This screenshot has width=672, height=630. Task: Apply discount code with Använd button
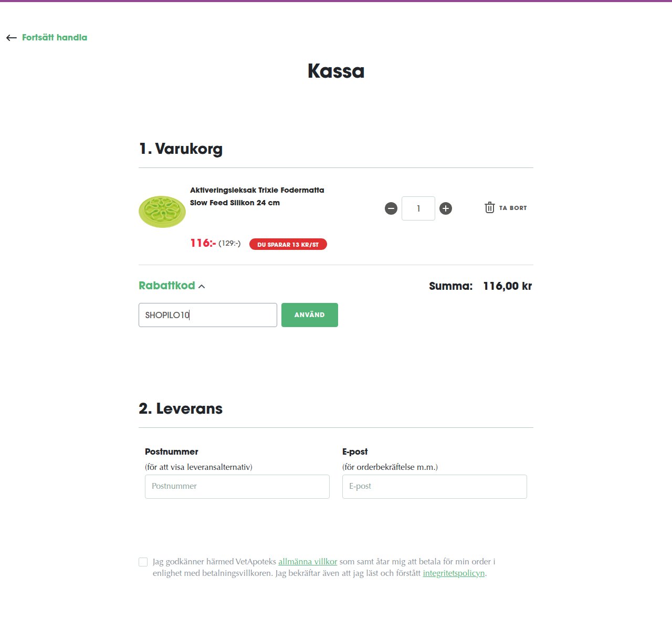coord(310,315)
